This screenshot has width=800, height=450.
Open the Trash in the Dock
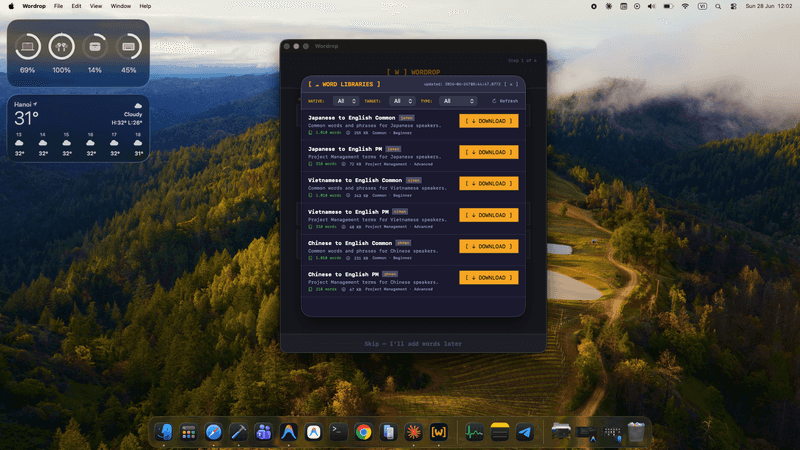(x=636, y=432)
